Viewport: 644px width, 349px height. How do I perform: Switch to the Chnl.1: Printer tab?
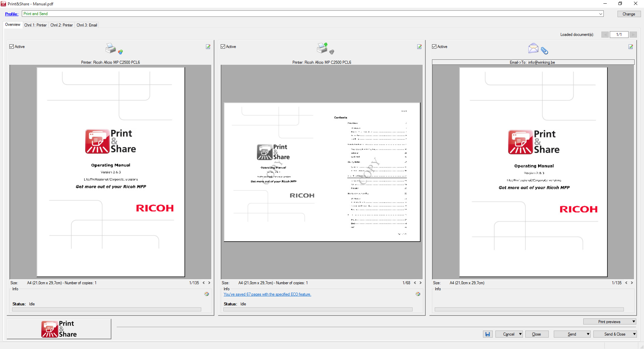point(36,25)
